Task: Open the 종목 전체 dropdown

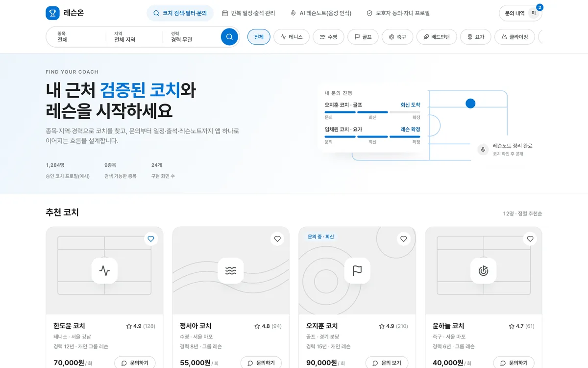Action: coord(76,37)
